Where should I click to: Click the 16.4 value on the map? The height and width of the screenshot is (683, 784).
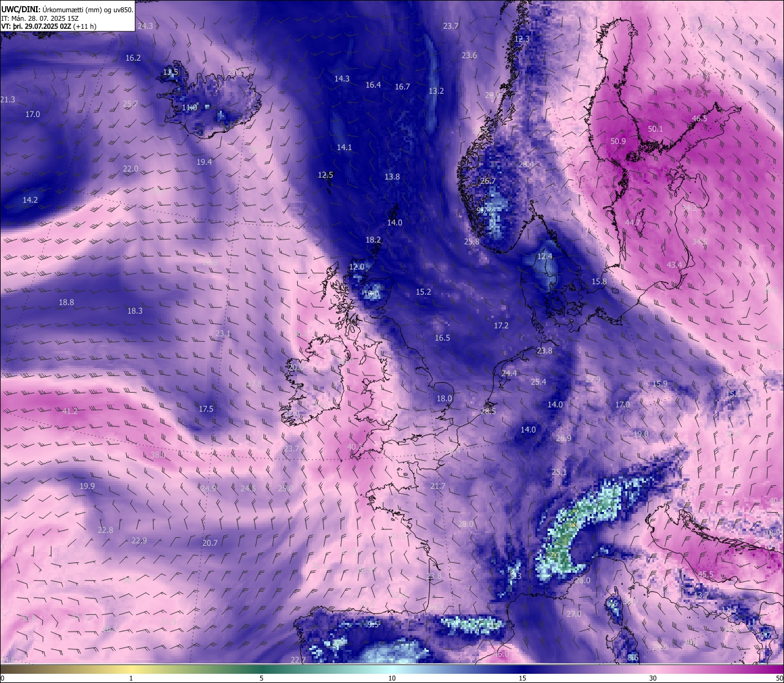tap(373, 85)
